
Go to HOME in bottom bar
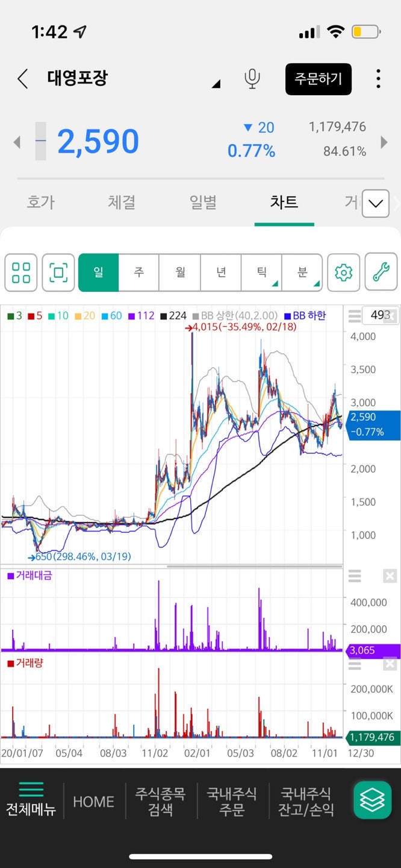point(93,801)
